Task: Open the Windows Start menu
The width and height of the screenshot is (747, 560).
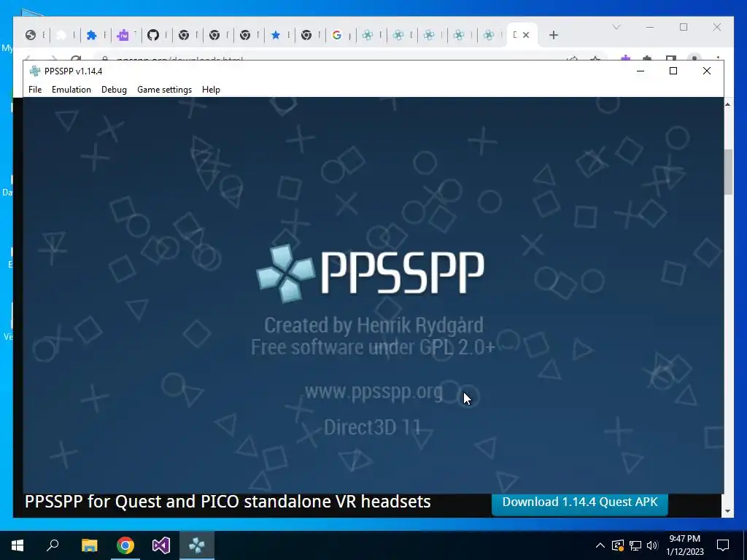Action: click(x=18, y=545)
